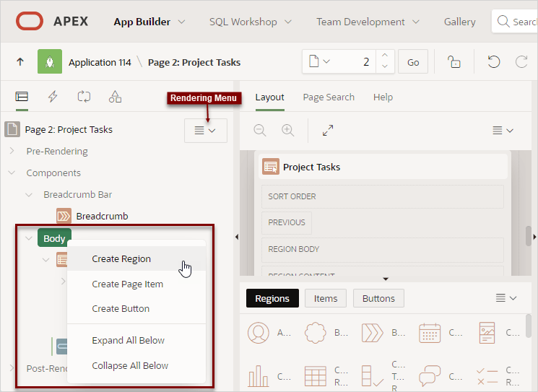Image resolution: width=538 pixels, height=392 pixels.
Task: Collapse the Body tree node
Action: tap(29, 238)
